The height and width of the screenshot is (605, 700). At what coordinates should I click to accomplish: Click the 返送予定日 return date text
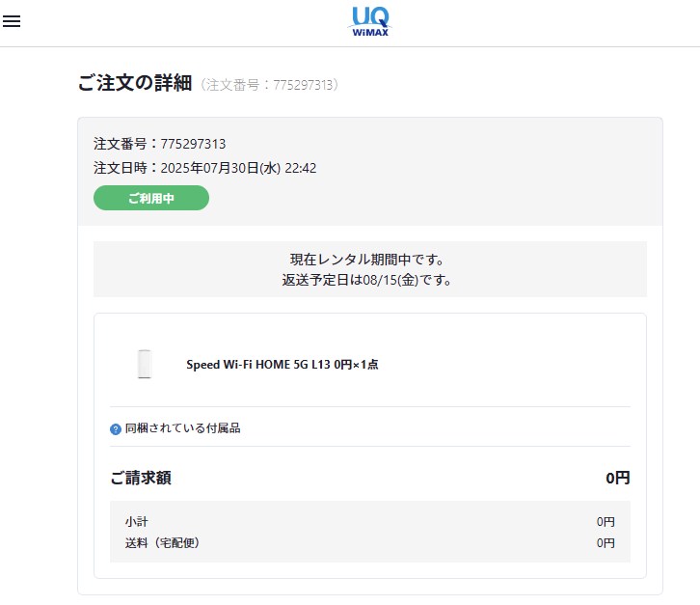[369, 280]
